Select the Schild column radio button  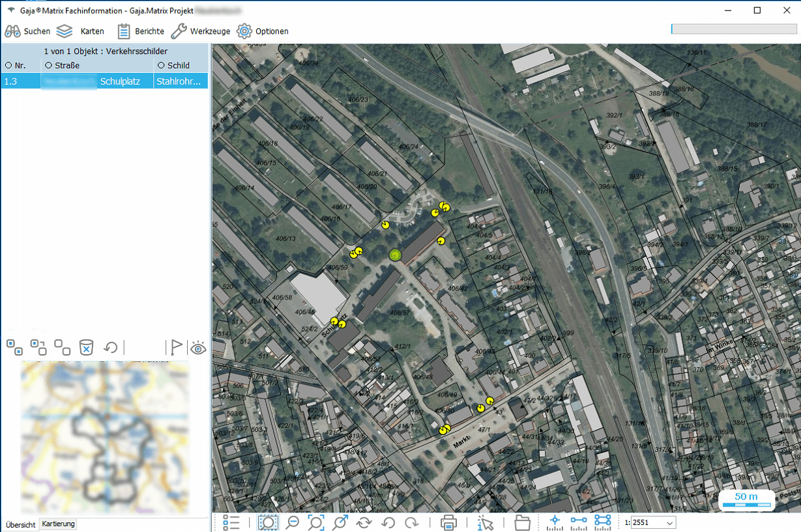point(161,65)
